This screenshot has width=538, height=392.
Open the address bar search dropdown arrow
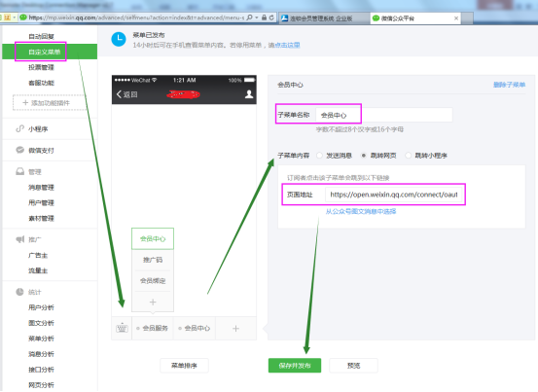click(x=257, y=18)
